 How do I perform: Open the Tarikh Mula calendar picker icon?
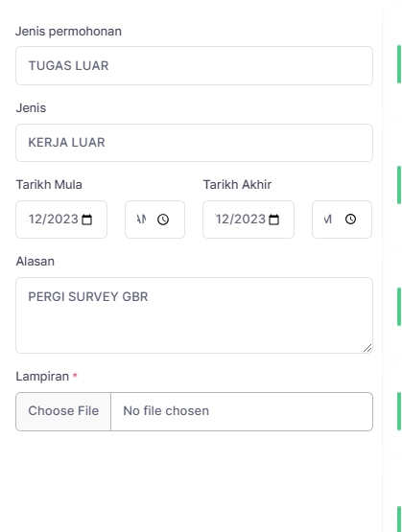(87, 220)
